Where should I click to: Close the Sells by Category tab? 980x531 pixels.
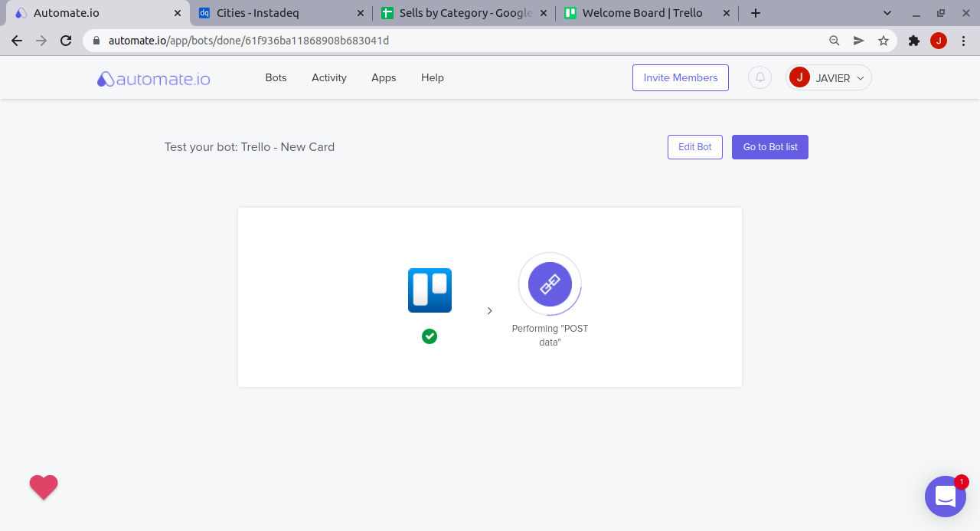click(544, 13)
